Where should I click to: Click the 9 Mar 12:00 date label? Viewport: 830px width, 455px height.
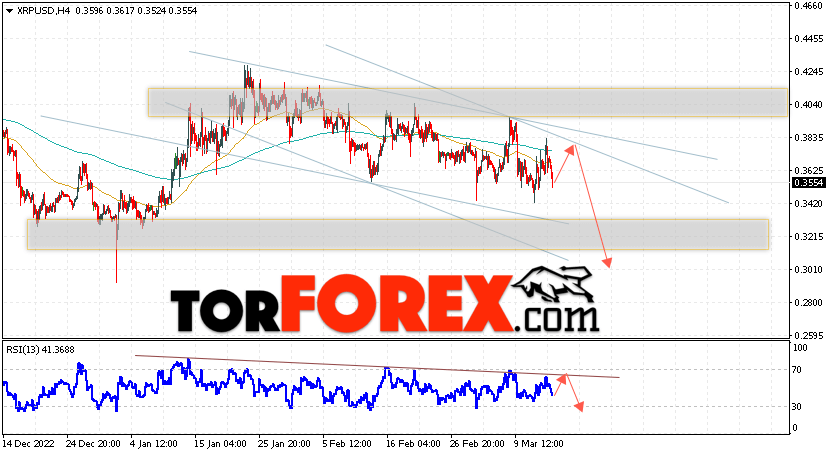click(539, 443)
